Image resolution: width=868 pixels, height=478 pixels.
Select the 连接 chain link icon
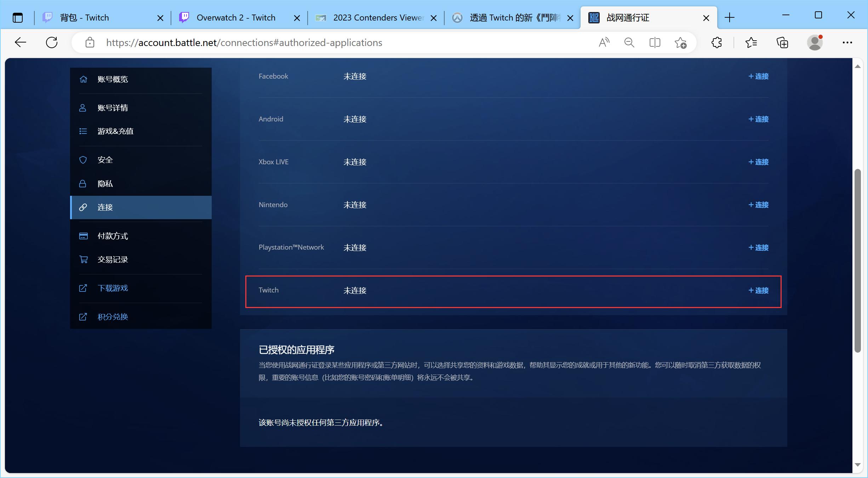83,207
